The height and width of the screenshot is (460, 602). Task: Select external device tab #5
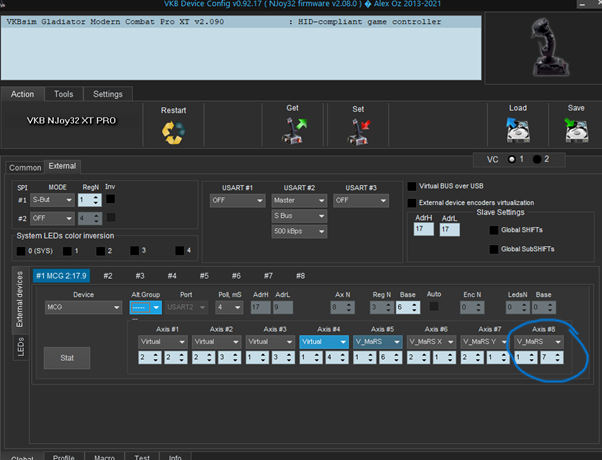[204, 276]
